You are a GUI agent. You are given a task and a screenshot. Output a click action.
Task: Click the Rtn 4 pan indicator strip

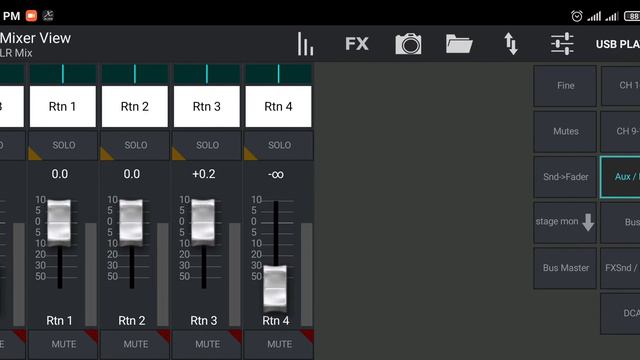click(x=278, y=74)
